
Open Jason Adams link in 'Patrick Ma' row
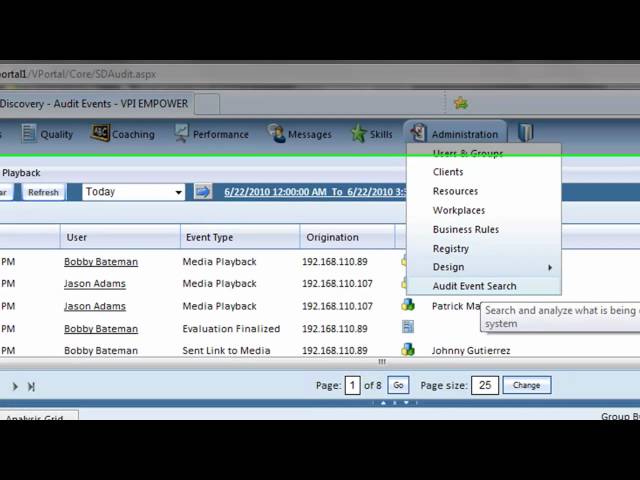pyautogui.click(x=95, y=306)
